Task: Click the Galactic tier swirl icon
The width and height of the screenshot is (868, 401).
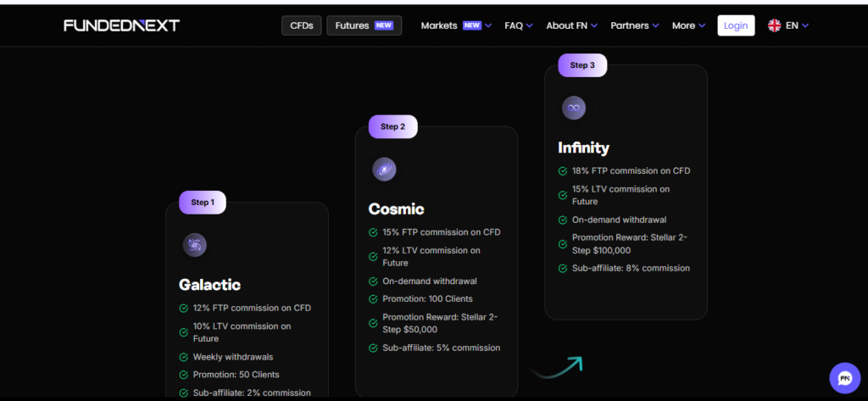Action: [x=195, y=246]
